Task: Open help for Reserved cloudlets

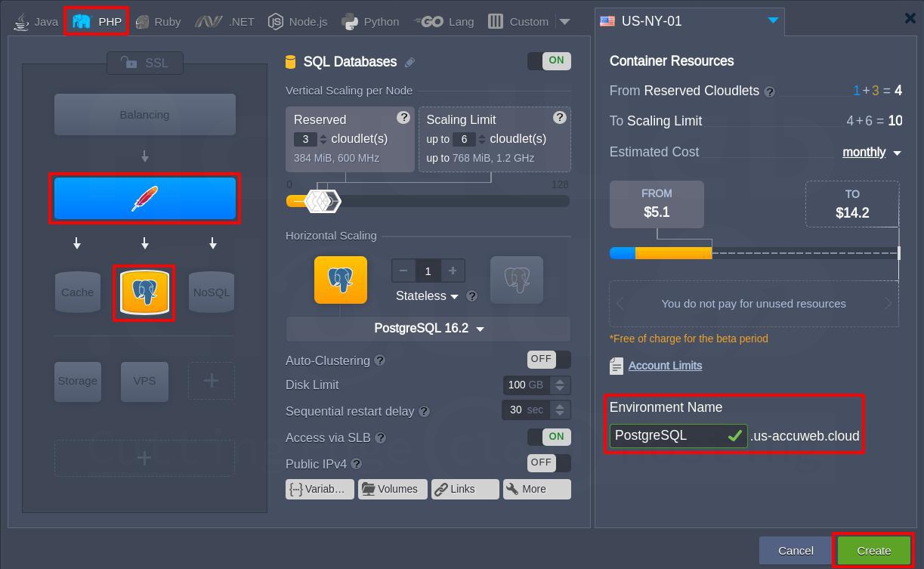Action: coord(403,118)
